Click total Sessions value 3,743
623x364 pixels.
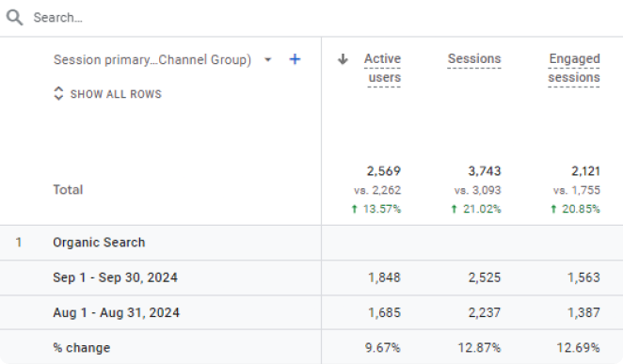[485, 171]
